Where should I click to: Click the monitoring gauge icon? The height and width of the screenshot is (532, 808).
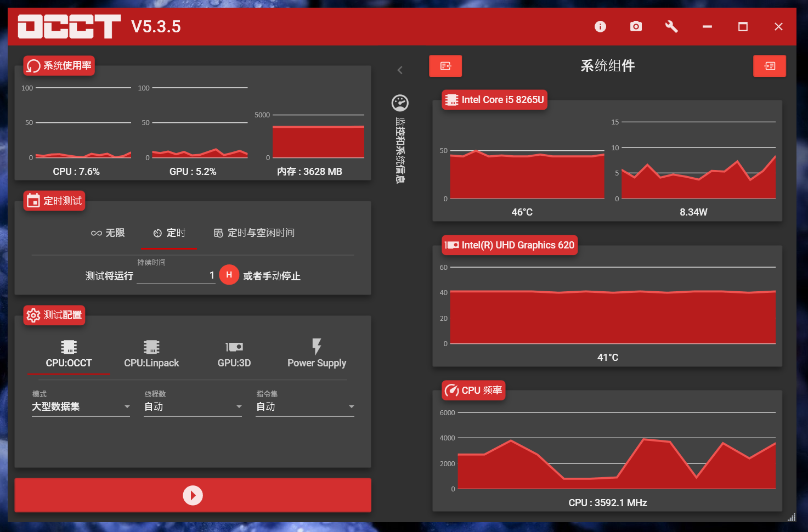tap(400, 103)
